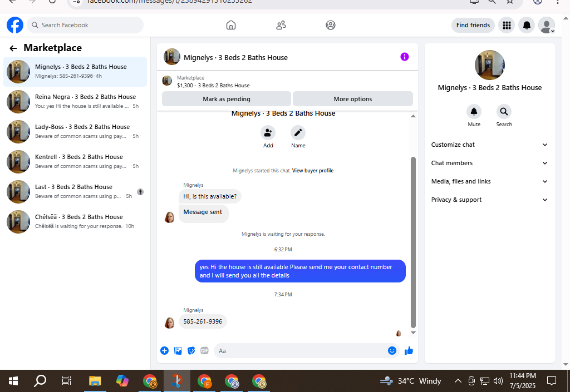Open File Explorer from taskbar
The image size is (570, 392).
tap(95, 381)
